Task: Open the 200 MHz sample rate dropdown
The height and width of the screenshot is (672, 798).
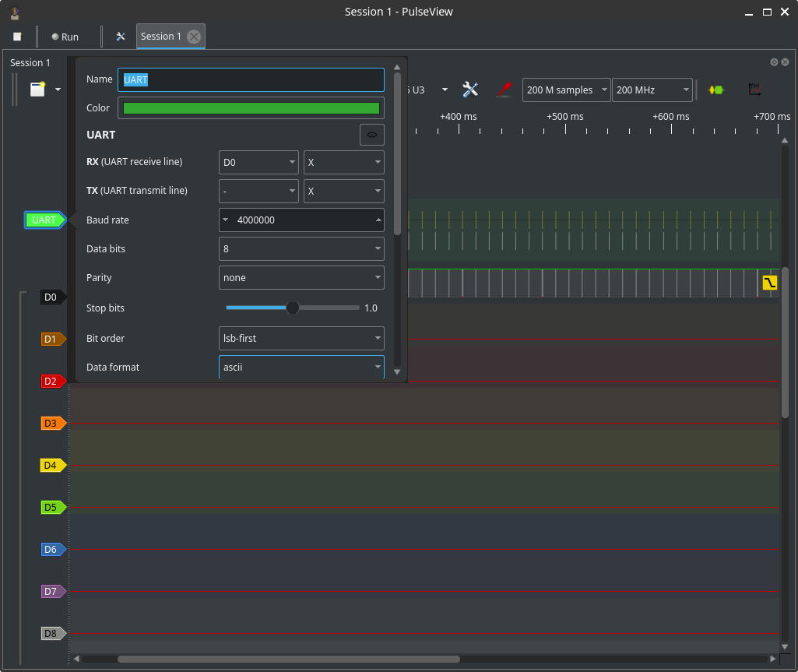Action: pyautogui.click(x=652, y=90)
